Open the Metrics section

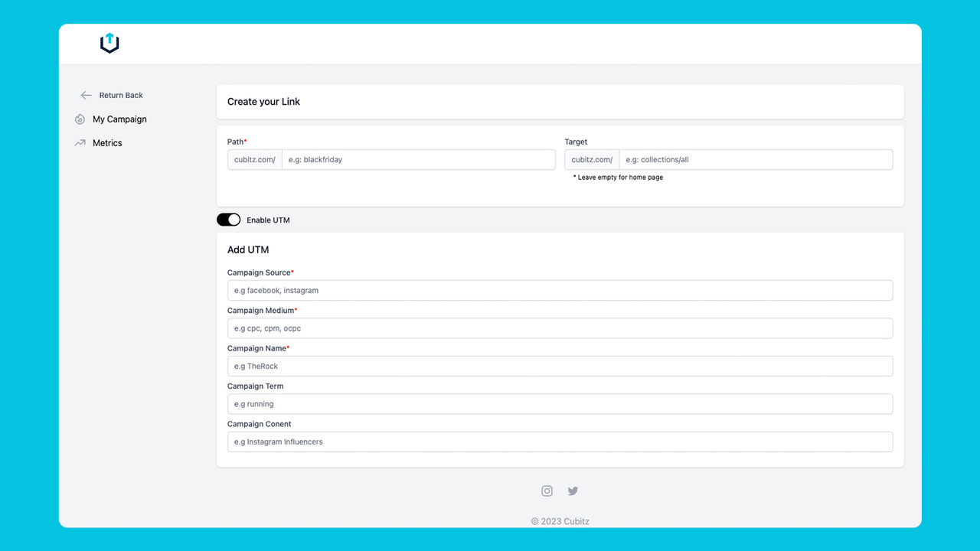106,142
